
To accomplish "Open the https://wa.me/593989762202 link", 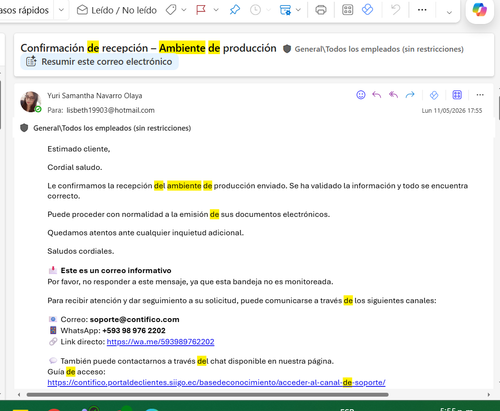I will click(x=160, y=342).
